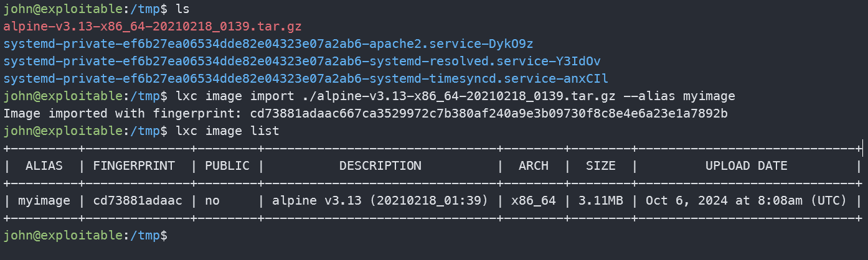Click the alpine v3.13 description cell

coord(380,201)
